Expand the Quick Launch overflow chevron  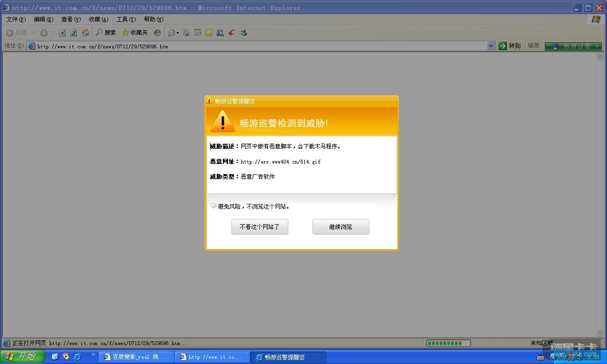coord(93,355)
